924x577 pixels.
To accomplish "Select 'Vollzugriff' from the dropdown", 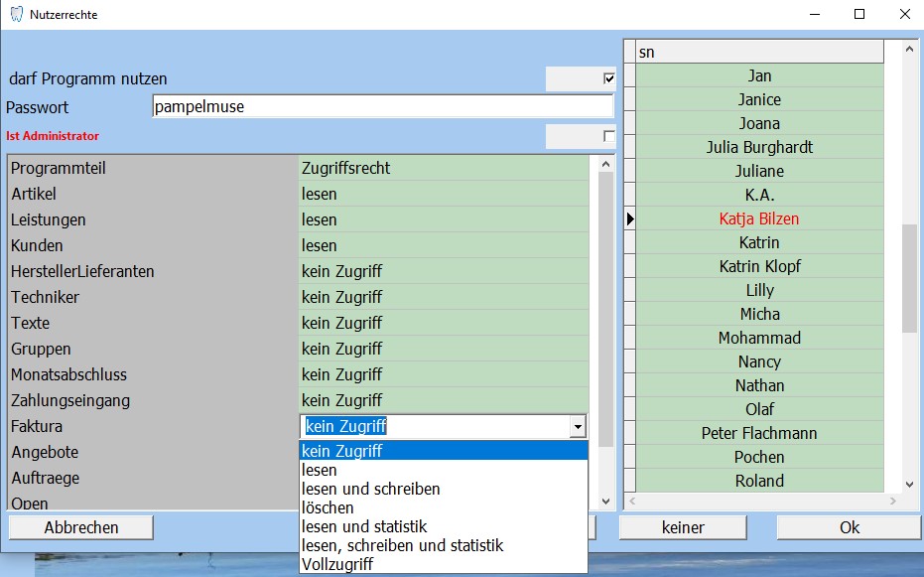I will 337,564.
